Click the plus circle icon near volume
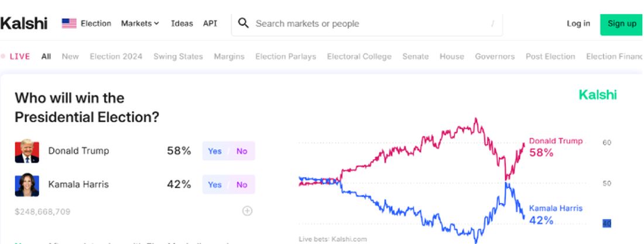The width and height of the screenshot is (644, 244). pos(247,211)
